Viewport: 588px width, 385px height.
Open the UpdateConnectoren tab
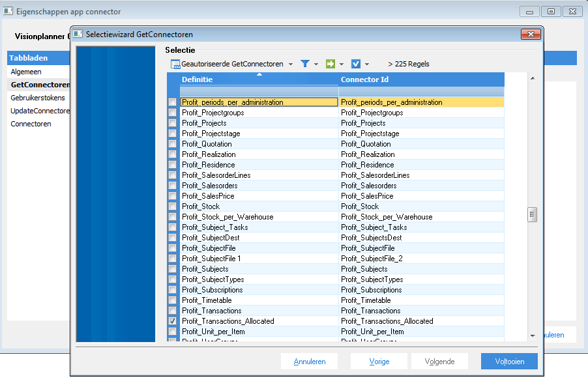point(40,111)
